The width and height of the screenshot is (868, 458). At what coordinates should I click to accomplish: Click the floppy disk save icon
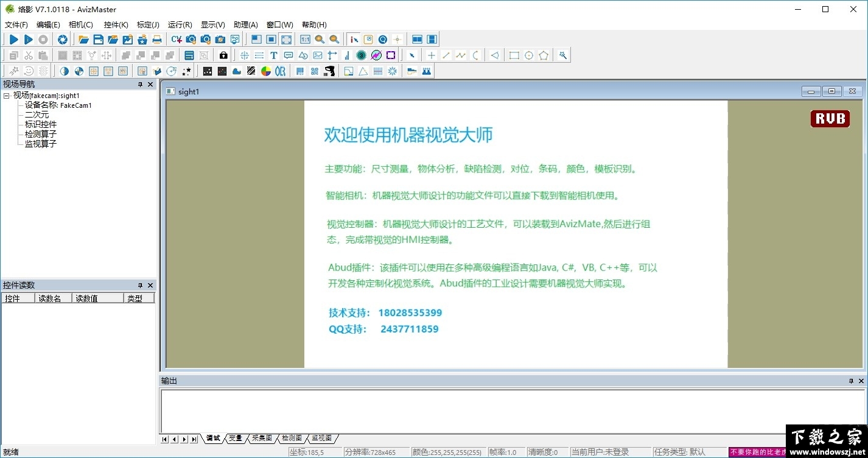[x=98, y=40]
